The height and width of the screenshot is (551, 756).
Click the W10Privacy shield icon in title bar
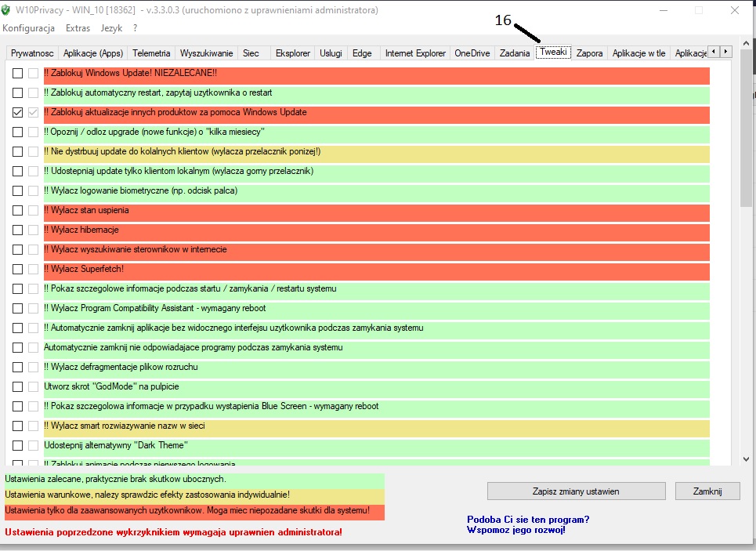(5, 10)
